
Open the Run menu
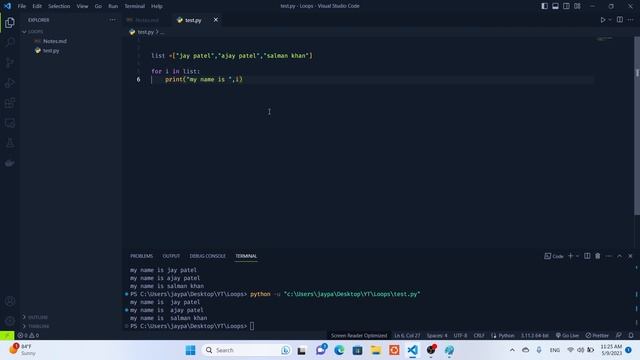(x=113, y=6)
